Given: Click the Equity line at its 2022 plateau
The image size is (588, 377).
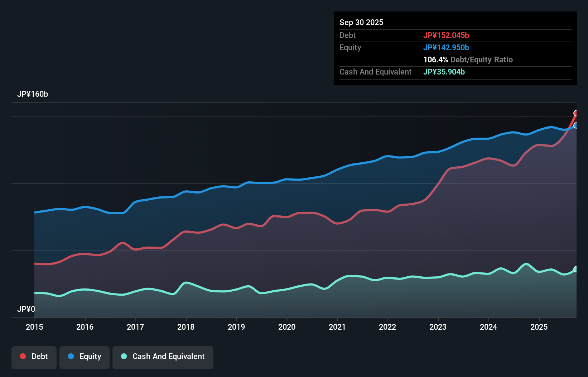Looking at the screenshot, I should [x=387, y=156].
